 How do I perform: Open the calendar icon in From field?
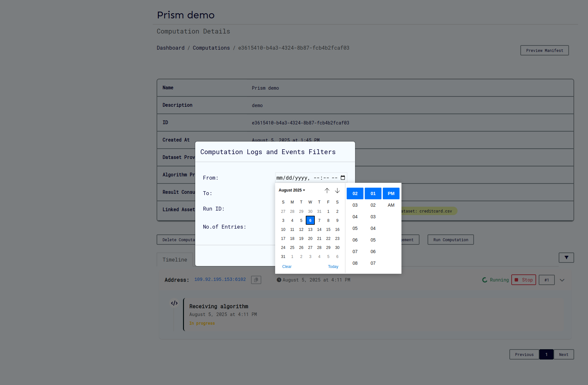pos(343,178)
